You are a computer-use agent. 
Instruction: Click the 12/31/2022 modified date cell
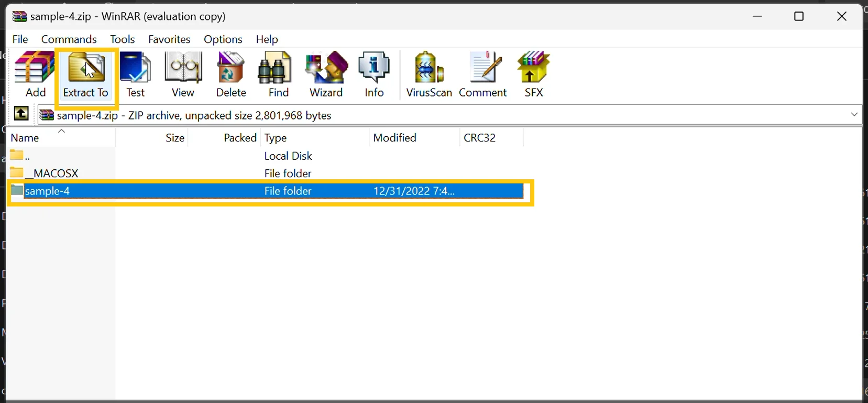414,191
